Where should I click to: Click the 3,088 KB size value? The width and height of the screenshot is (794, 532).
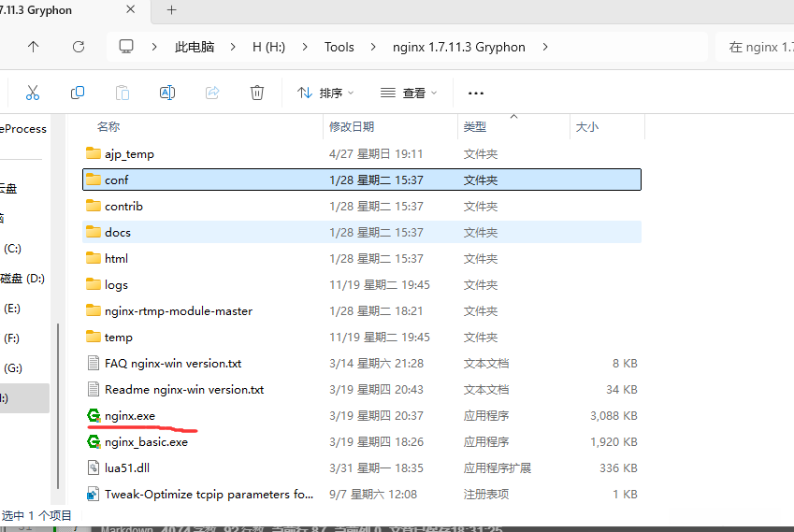pyautogui.click(x=614, y=415)
